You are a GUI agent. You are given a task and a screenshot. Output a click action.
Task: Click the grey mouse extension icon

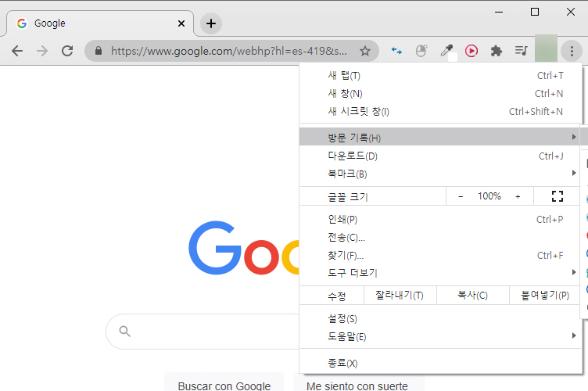point(421,51)
